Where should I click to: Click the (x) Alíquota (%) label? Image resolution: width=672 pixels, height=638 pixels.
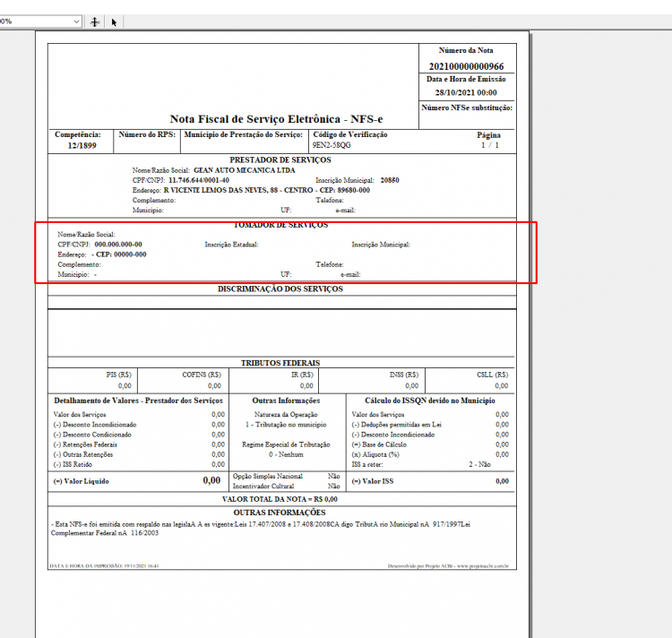[x=375, y=454]
